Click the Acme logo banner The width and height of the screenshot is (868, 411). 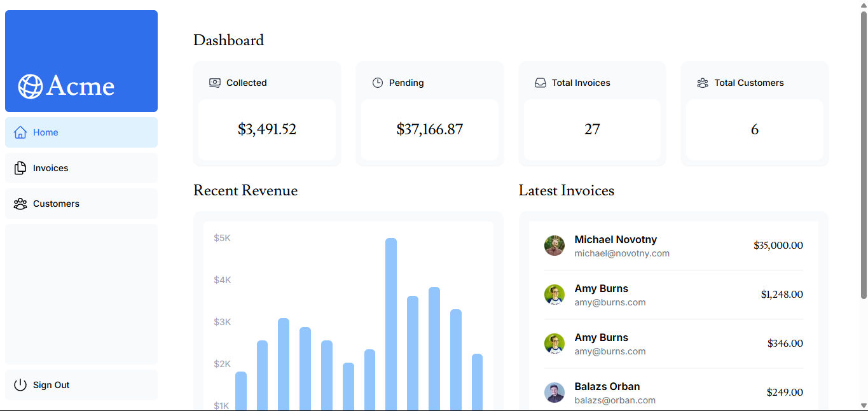[81, 60]
